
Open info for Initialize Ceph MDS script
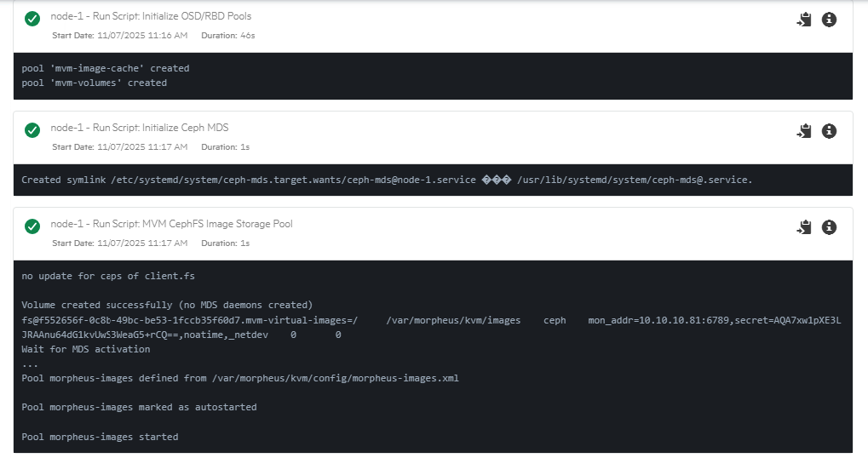pos(829,131)
